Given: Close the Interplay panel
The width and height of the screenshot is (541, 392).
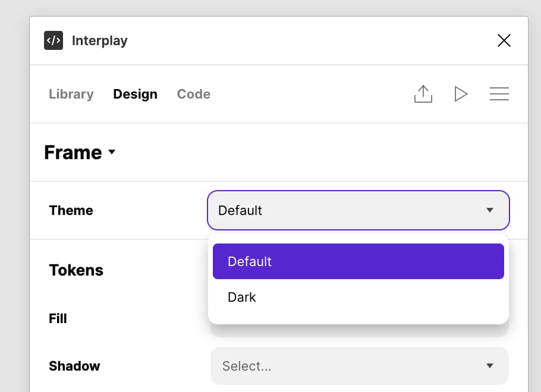Looking at the screenshot, I should (504, 40).
